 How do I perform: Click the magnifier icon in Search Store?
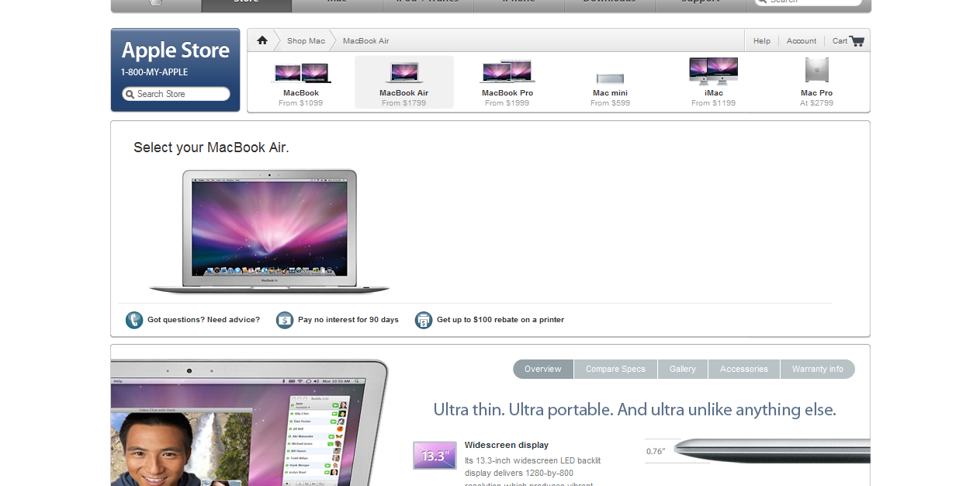click(x=130, y=94)
